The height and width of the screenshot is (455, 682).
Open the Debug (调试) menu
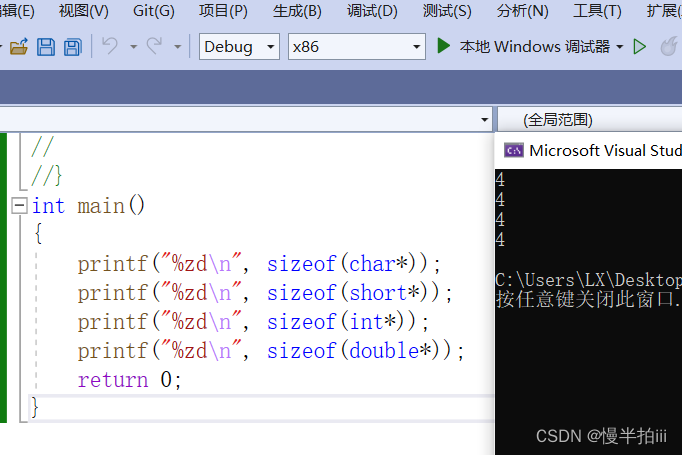(372, 10)
